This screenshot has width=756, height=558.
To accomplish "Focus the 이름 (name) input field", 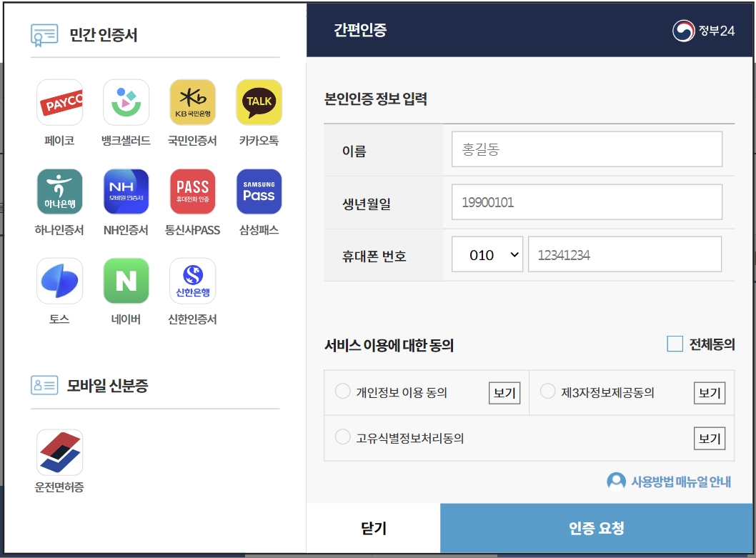I will (587, 149).
